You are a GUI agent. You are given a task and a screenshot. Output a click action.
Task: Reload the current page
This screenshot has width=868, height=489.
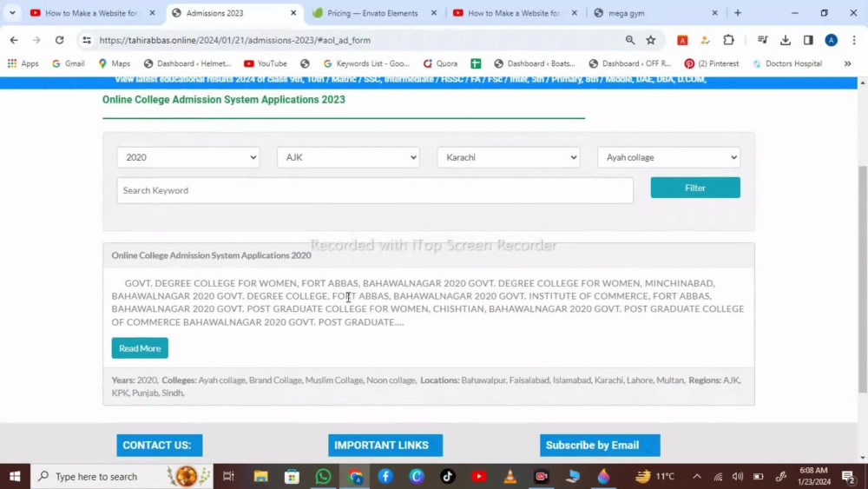click(x=59, y=40)
